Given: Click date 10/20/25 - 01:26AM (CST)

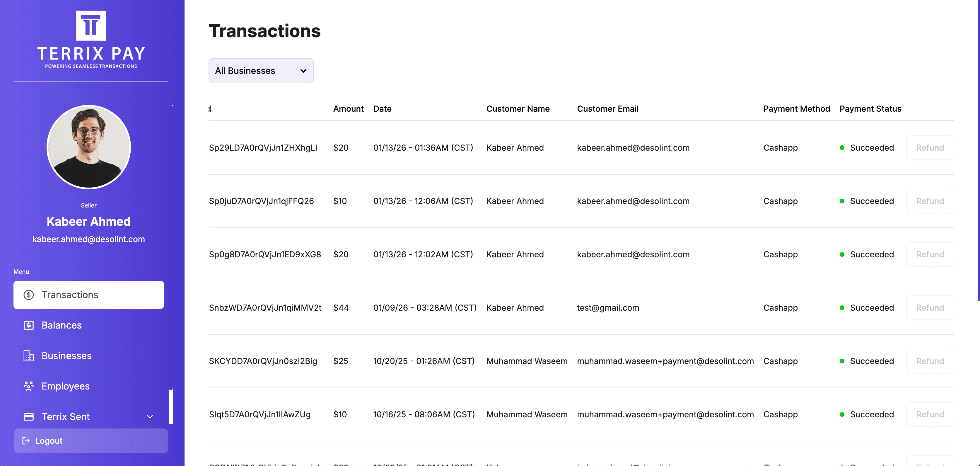Looking at the screenshot, I should click(424, 361).
